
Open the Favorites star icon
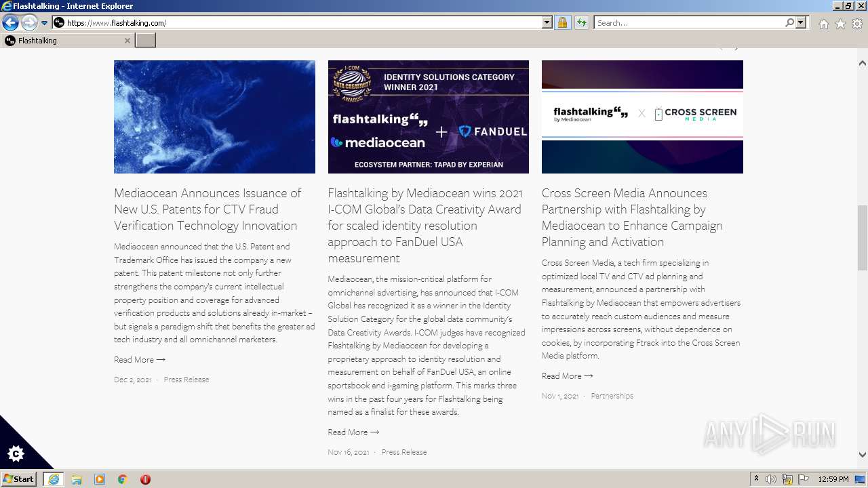pyautogui.click(x=840, y=24)
